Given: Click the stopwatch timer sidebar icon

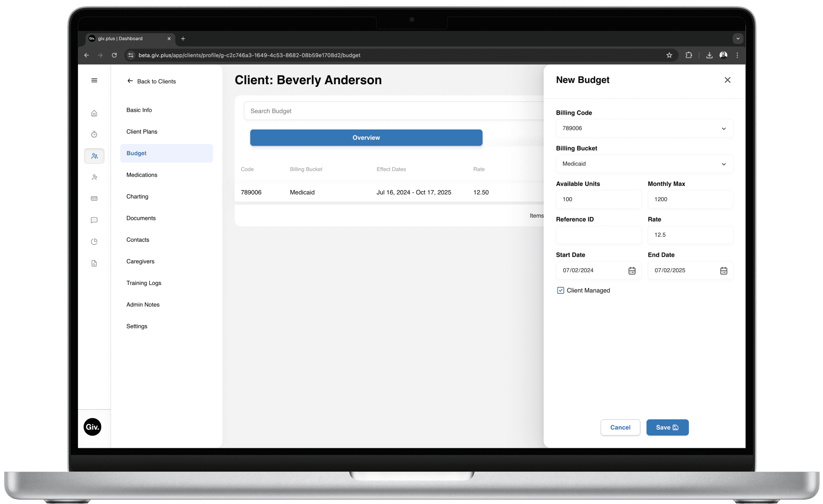Looking at the screenshot, I should coord(94,134).
